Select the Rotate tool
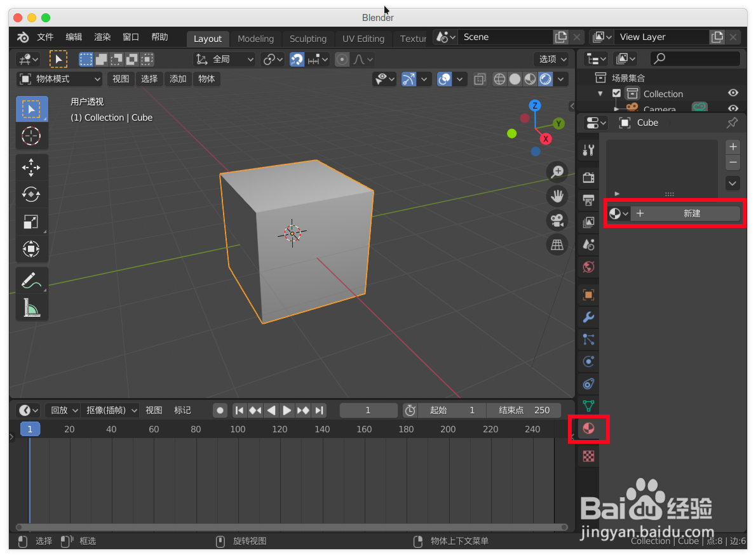 [x=32, y=195]
